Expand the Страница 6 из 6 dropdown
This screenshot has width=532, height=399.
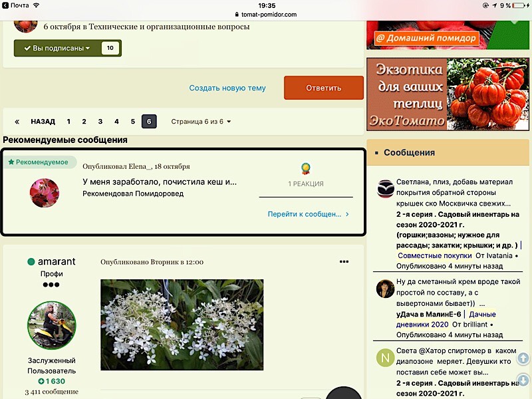click(201, 122)
